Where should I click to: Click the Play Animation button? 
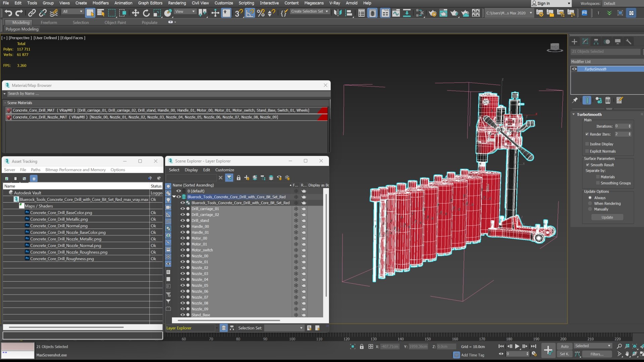pos(517,347)
